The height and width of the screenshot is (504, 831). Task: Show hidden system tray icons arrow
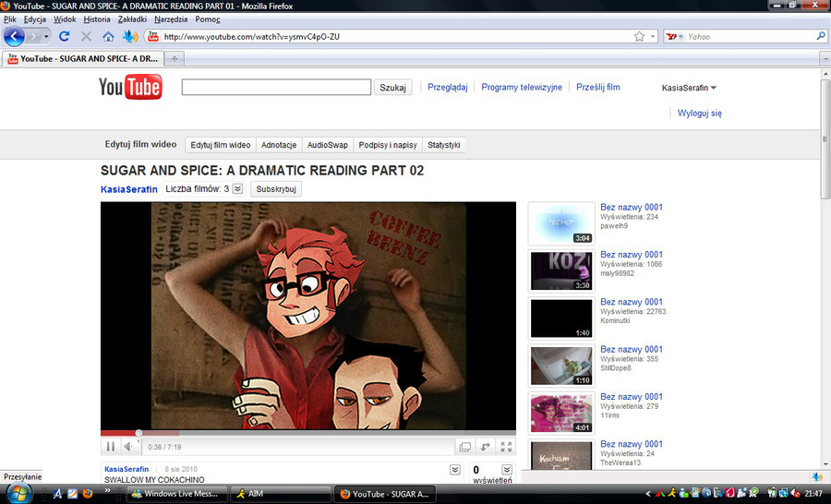pos(647,494)
